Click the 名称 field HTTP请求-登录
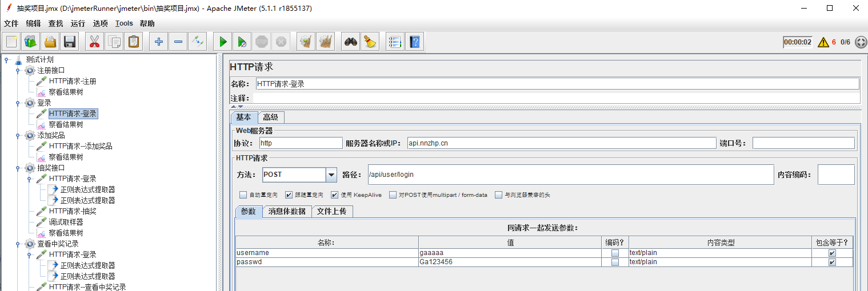868x291 pixels. 557,84
